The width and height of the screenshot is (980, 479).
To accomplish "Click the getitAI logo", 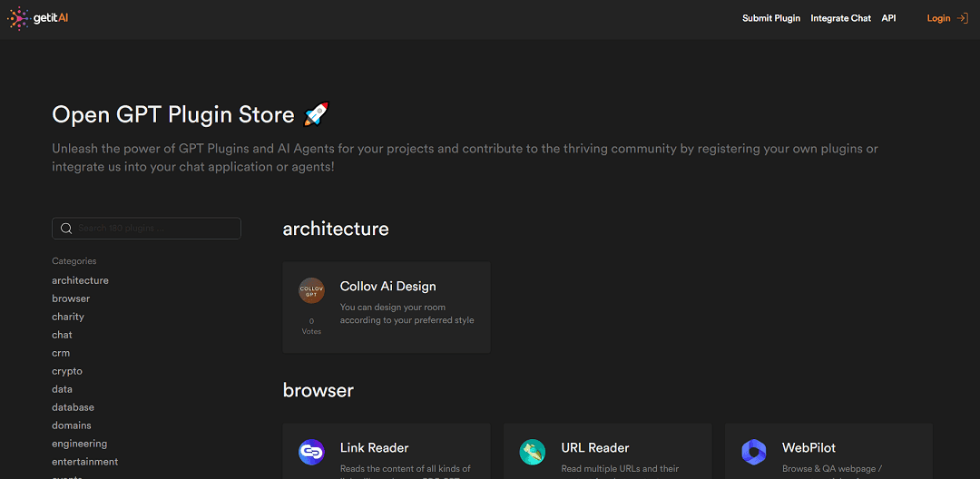I will click(37, 19).
